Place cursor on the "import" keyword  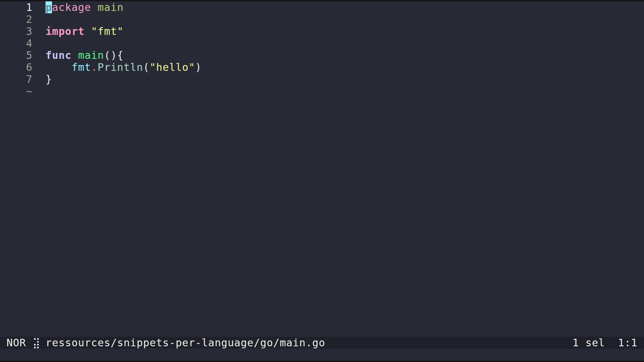pyautogui.click(x=65, y=32)
